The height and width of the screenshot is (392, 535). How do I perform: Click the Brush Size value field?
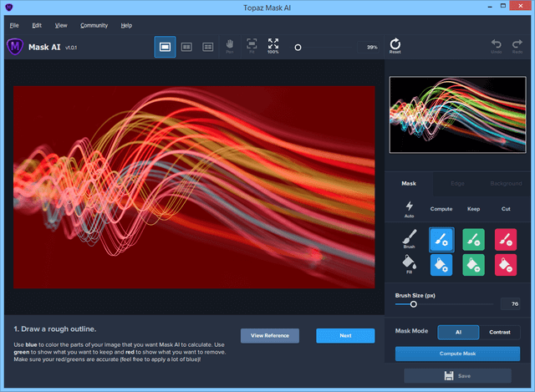click(510, 304)
